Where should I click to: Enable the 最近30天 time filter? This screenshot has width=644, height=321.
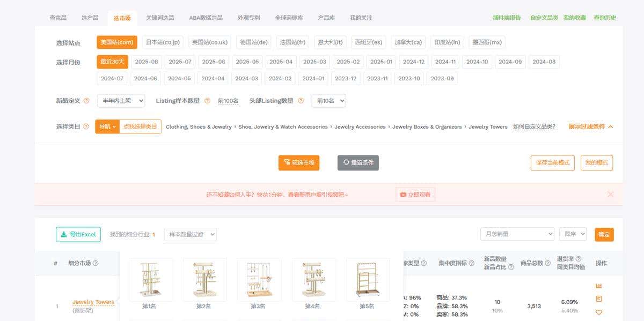[112, 62]
